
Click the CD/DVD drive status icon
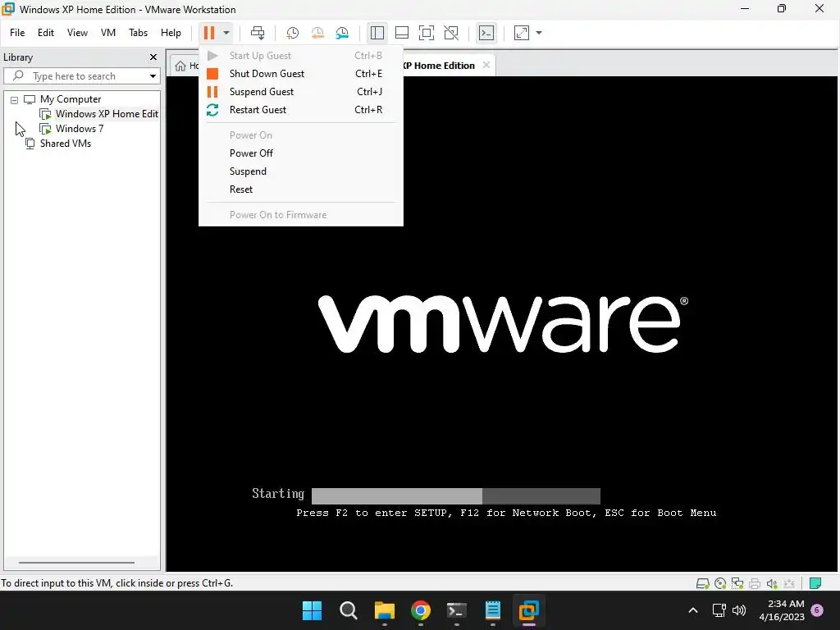[720, 583]
